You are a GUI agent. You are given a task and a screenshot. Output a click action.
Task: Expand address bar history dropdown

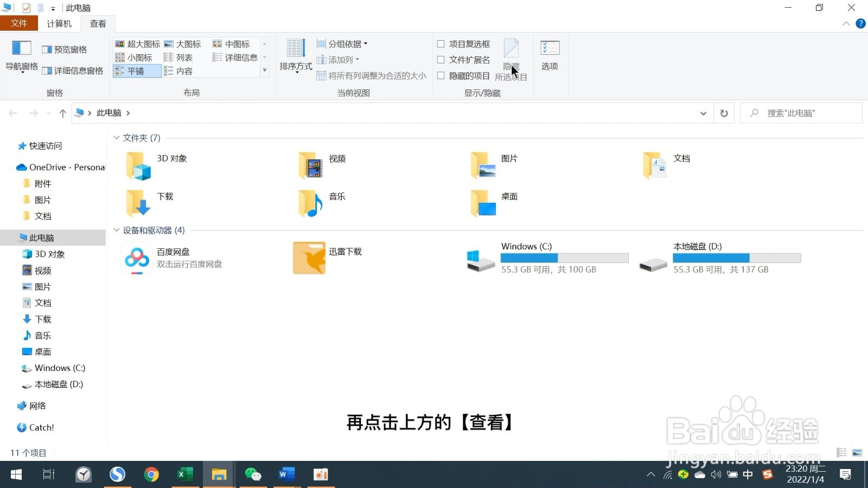(x=703, y=113)
